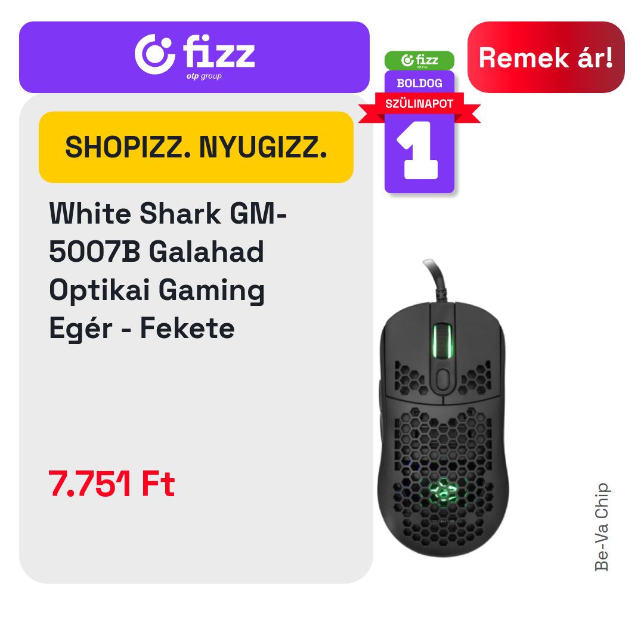Click the gaming mouse product image

[442, 408]
